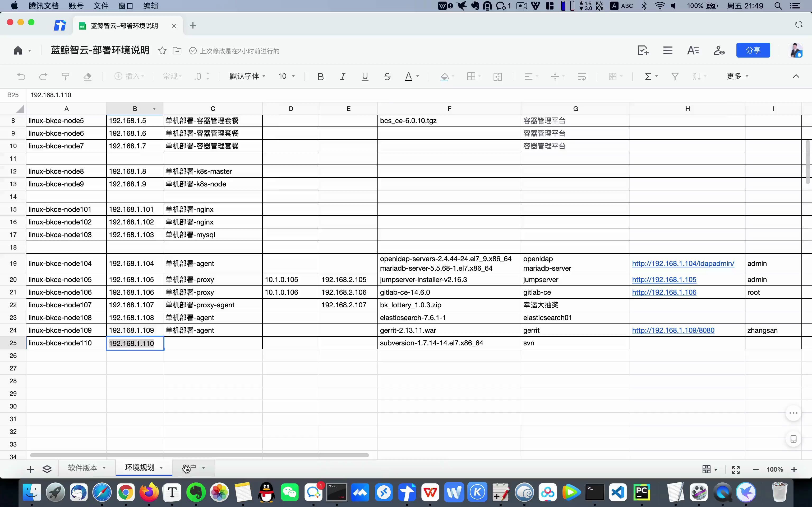Toggle strikethrough formatting

387,77
